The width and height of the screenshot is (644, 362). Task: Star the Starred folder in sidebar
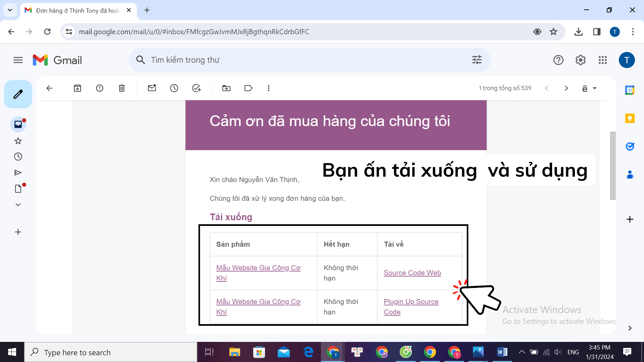tap(18, 140)
